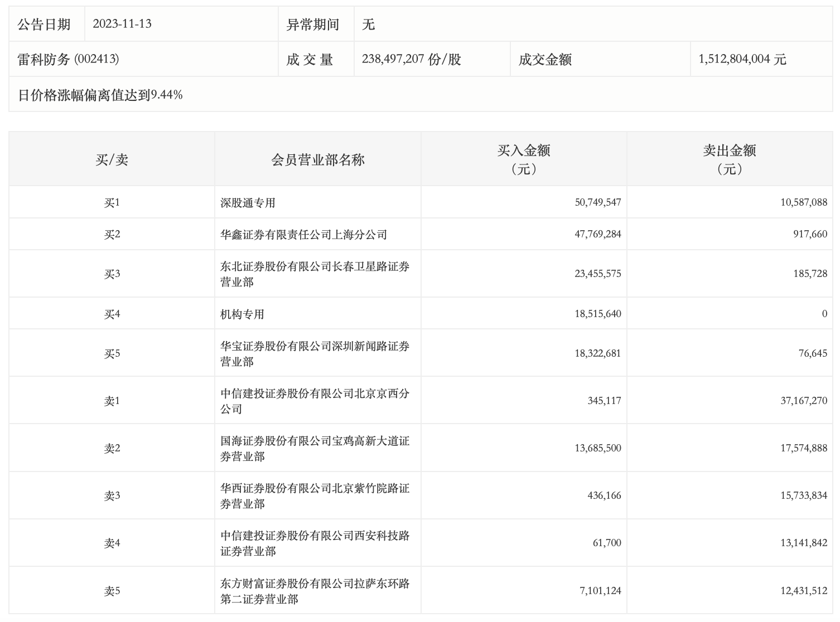The image size is (840, 622).
Task: Click buy amount 50,749,547 cell
Action: tap(597, 203)
